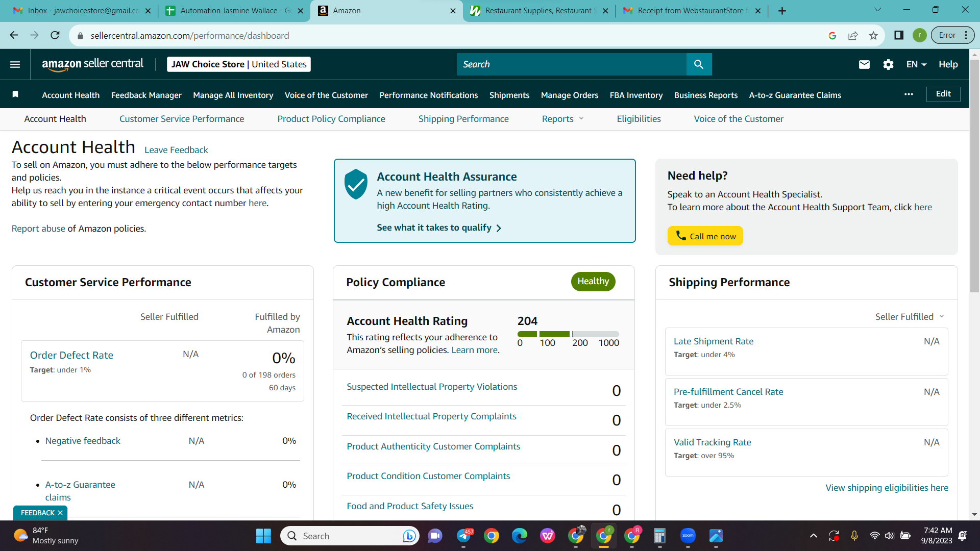Click the browser profile avatar
This screenshot has height=551, width=980.
[920, 35]
